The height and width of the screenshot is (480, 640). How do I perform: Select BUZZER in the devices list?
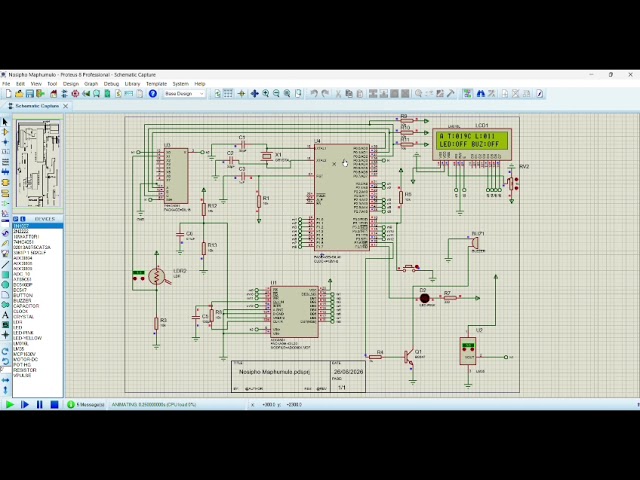tap(22, 300)
